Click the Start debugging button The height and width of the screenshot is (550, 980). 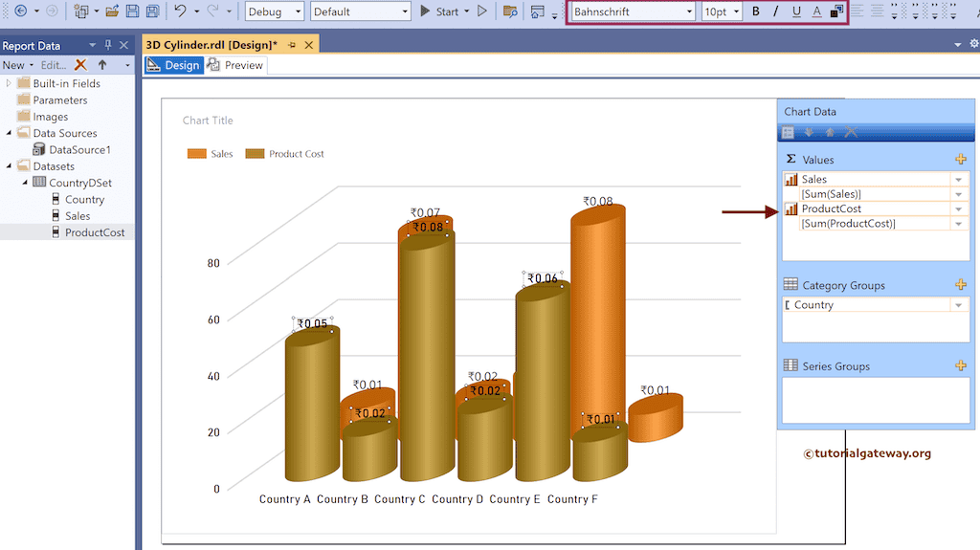pyautogui.click(x=439, y=11)
